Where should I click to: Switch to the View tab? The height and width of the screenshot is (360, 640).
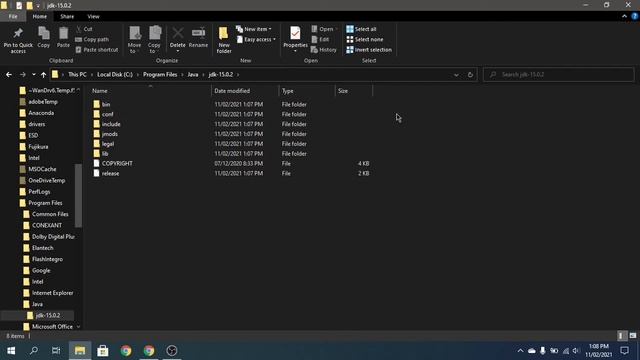93,16
